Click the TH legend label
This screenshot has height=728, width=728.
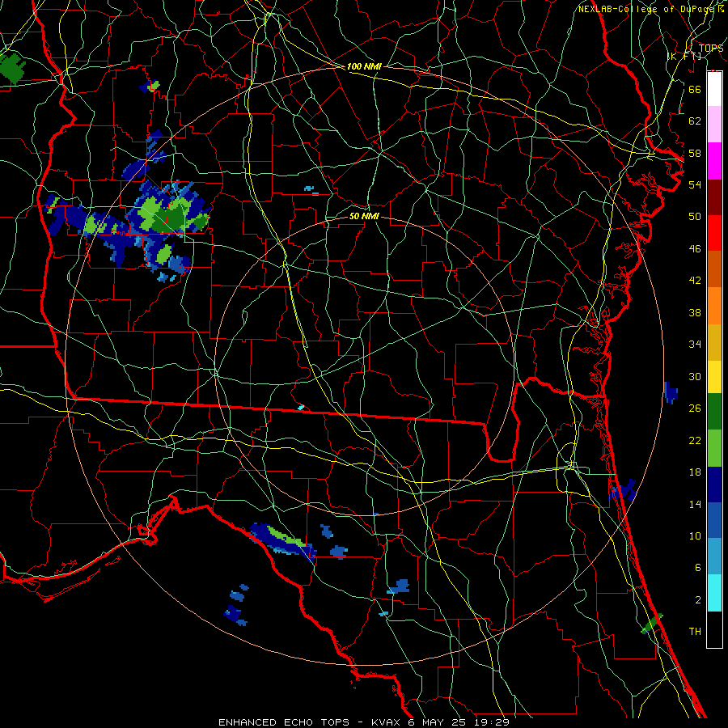point(695,632)
